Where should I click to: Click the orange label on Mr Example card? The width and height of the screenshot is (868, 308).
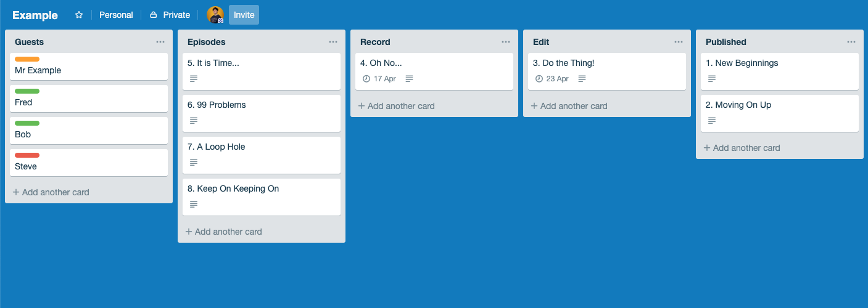coord(27,59)
